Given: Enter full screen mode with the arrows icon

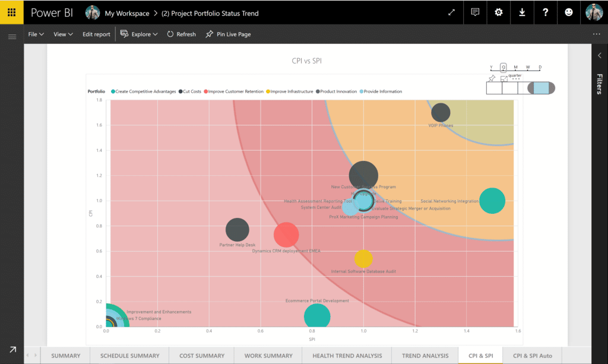Looking at the screenshot, I should tap(451, 12).
